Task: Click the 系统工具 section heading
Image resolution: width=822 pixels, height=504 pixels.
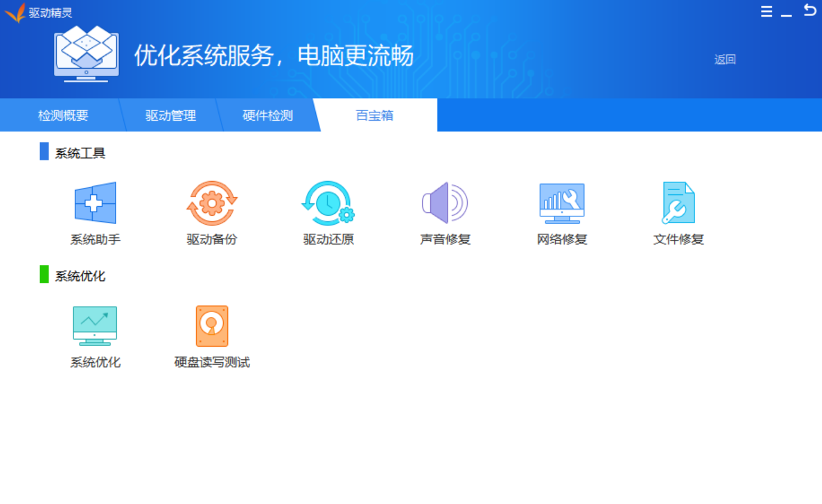Action: pos(80,154)
